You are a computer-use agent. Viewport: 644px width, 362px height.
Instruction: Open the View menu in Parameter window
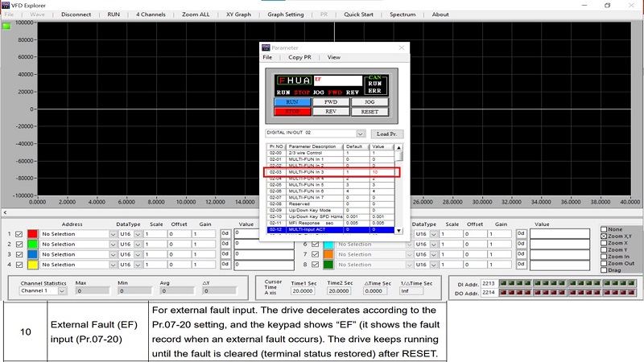[334, 57]
